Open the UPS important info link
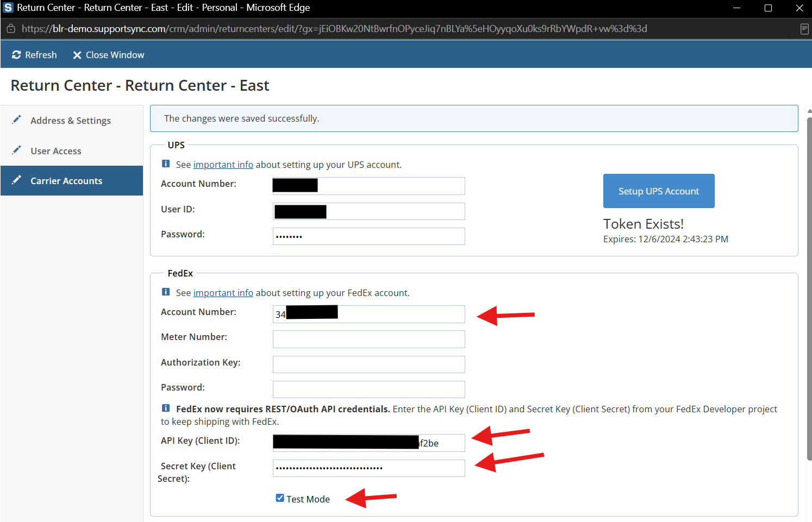The height and width of the screenshot is (522, 812). tap(223, 165)
